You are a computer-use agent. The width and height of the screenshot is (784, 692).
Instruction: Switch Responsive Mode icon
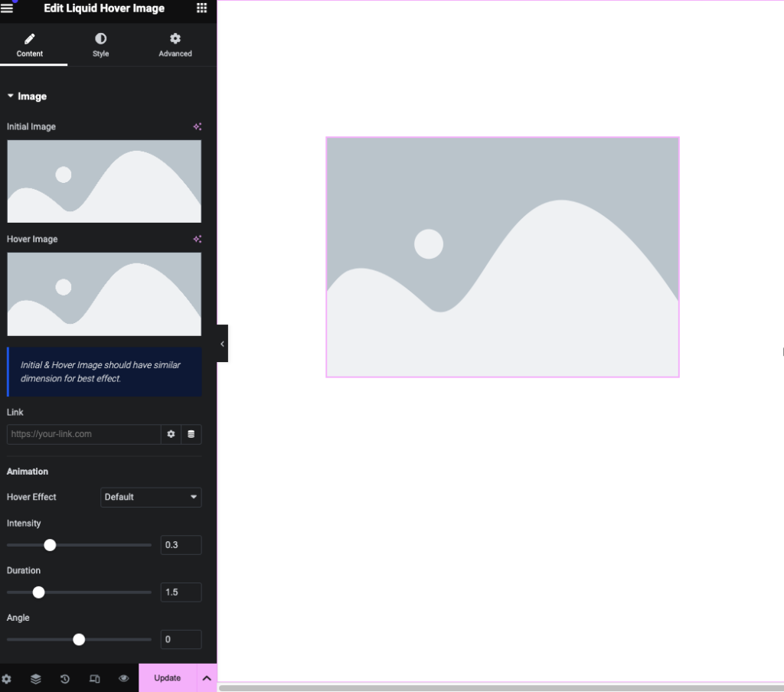pyautogui.click(x=94, y=678)
